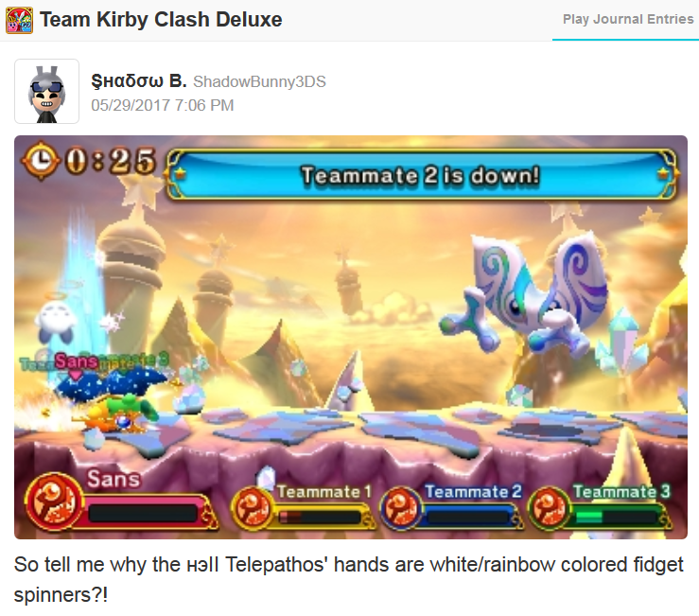Click the Team Kirby Clash Deluxe game icon
699x616 pixels.
tap(19, 20)
